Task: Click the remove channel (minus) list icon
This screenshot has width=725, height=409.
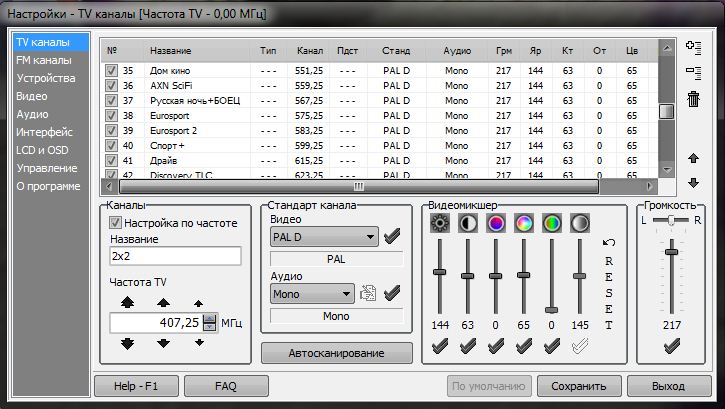Action: (694, 72)
